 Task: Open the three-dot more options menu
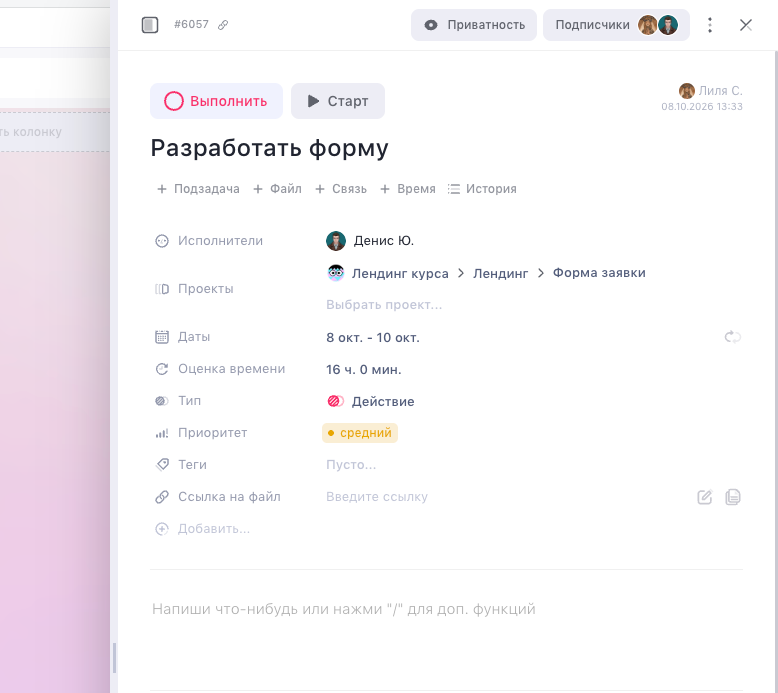click(x=710, y=25)
